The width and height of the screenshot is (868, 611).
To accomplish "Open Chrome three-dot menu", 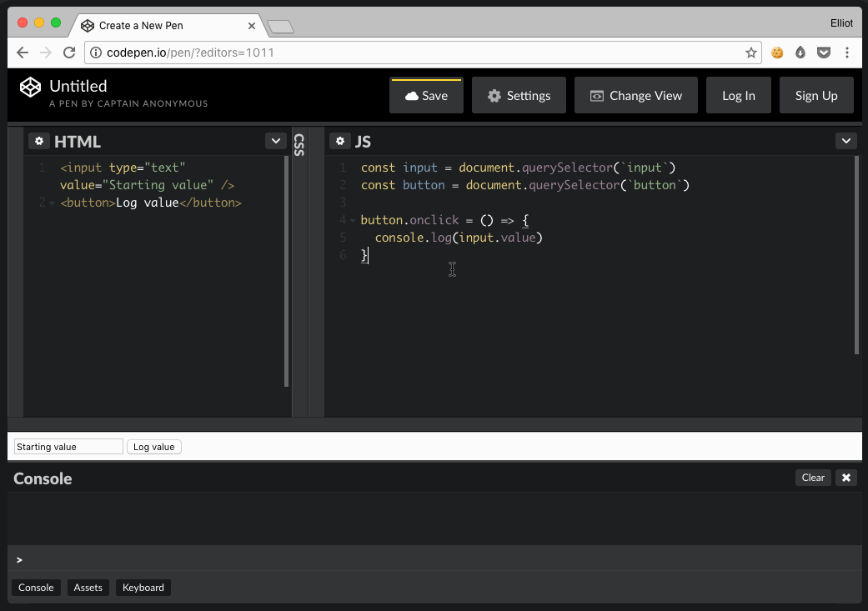I will (x=847, y=53).
